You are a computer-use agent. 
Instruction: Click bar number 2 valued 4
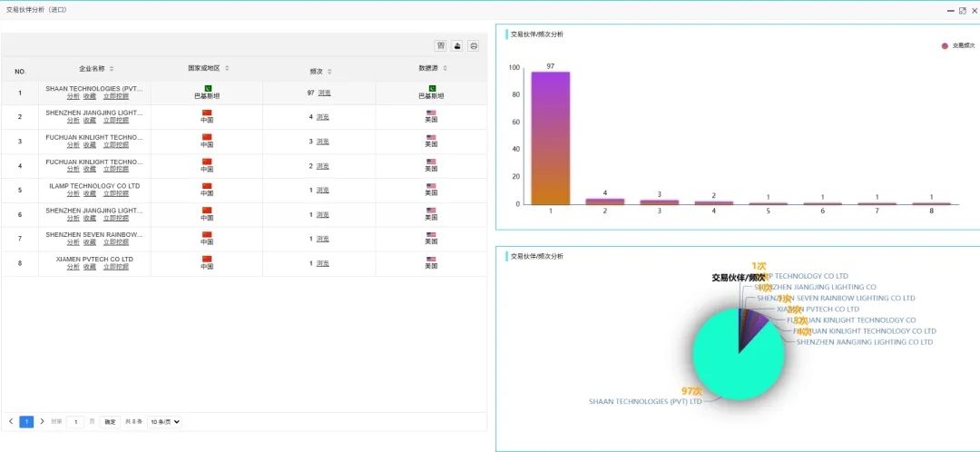pyautogui.click(x=605, y=201)
